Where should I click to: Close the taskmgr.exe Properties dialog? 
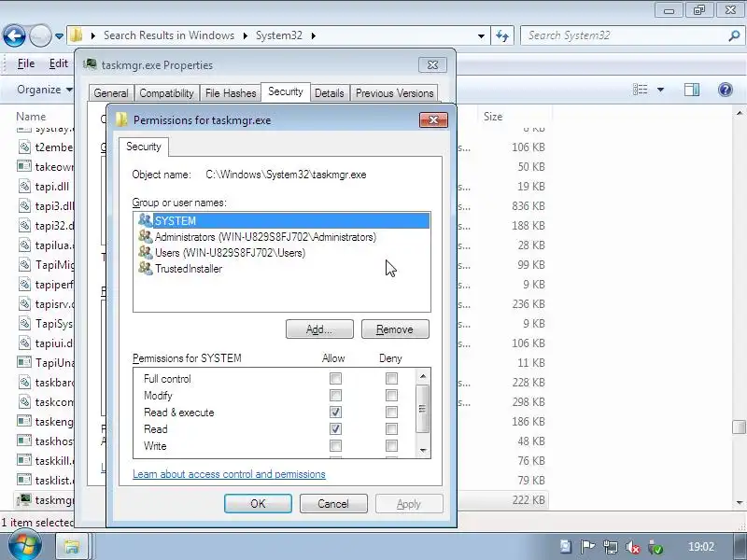pos(432,64)
